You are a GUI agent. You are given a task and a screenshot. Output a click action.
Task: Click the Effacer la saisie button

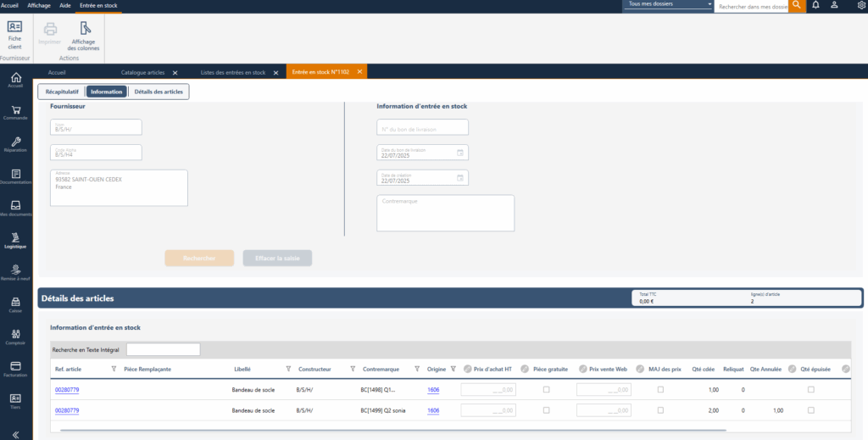point(277,258)
